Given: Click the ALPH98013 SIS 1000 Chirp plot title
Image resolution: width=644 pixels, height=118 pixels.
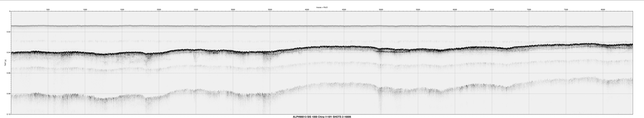Looking at the screenshot, I should tap(322, 117).
